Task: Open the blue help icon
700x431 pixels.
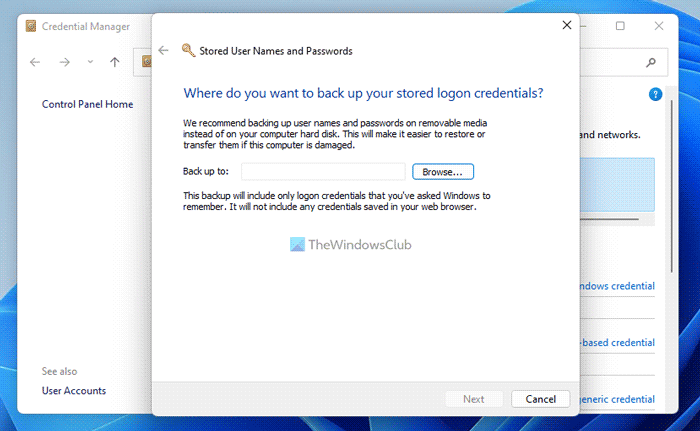Action: point(655,94)
